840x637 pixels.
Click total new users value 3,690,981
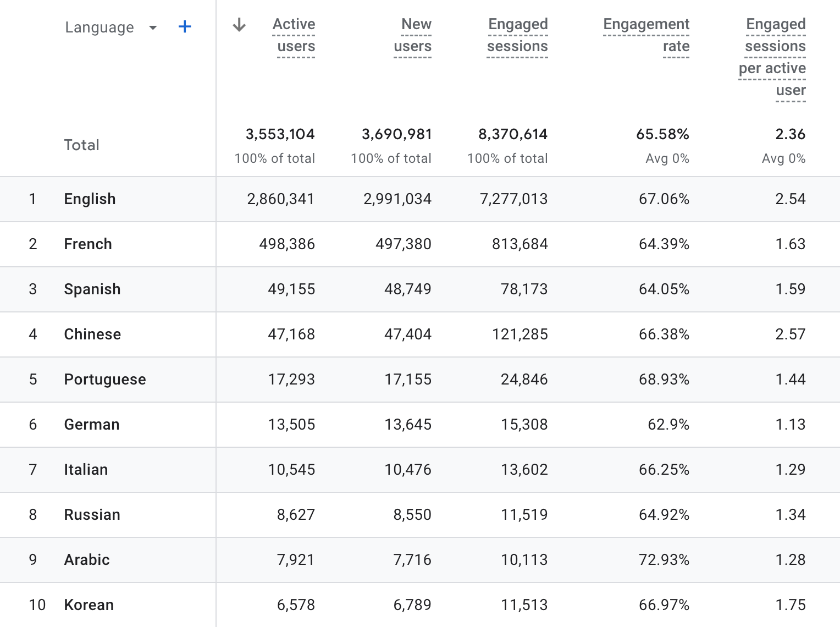click(x=397, y=134)
